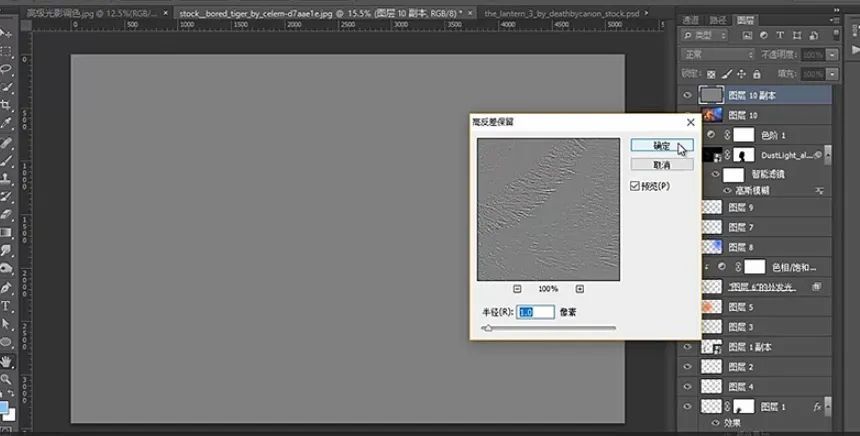Toggle visibility of 图层 4 layer

pos(686,386)
